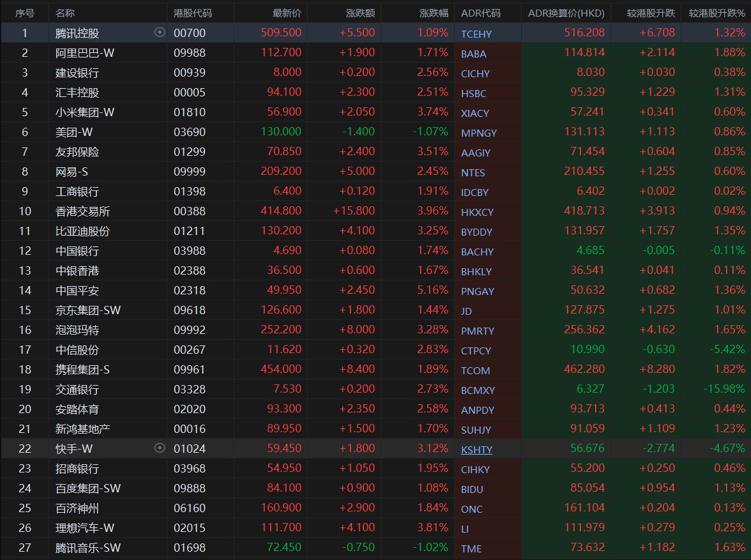The height and width of the screenshot is (560, 751).
Task: Click the 涨跌额 column header
Action: (x=360, y=13)
